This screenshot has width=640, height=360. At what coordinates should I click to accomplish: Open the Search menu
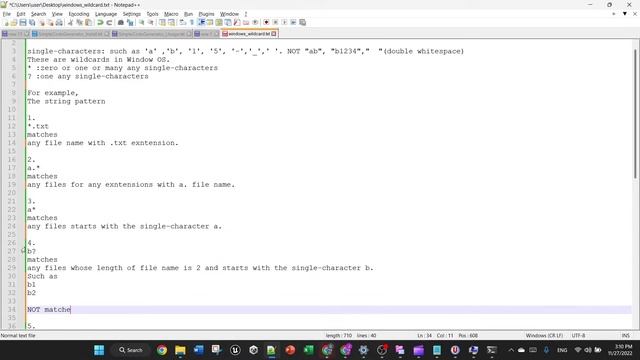coord(38,14)
